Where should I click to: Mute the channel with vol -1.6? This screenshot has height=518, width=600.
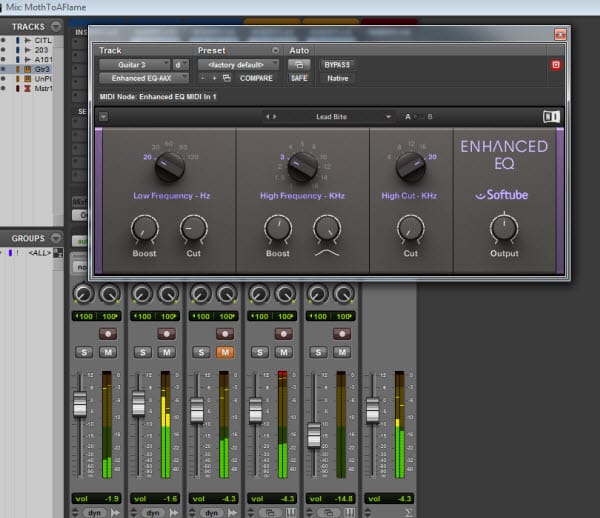[x=166, y=352]
